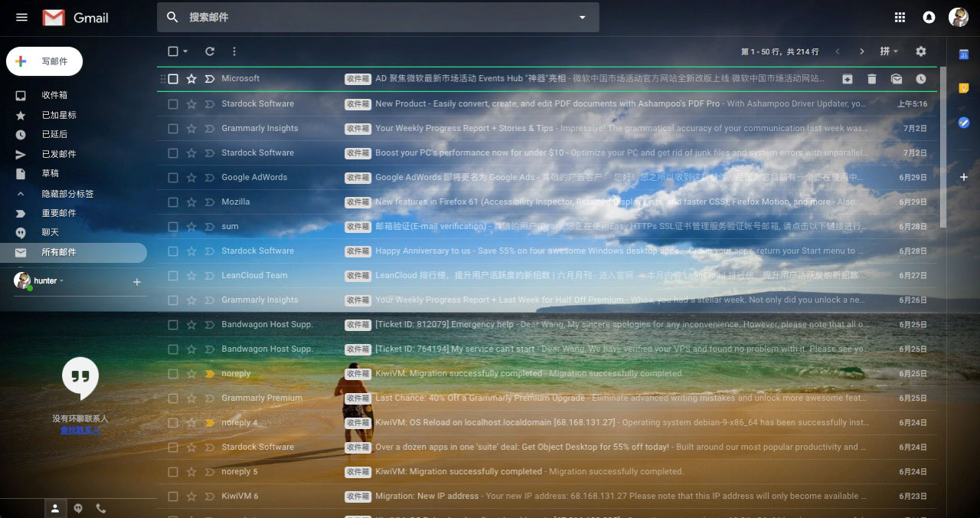
Task: Toggle the importance marker on the sum email
Action: click(210, 226)
